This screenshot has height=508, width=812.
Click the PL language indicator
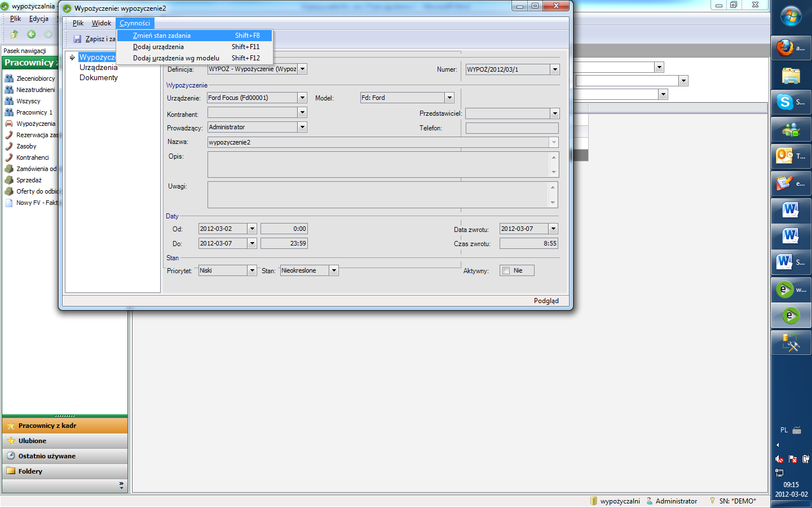click(x=784, y=430)
